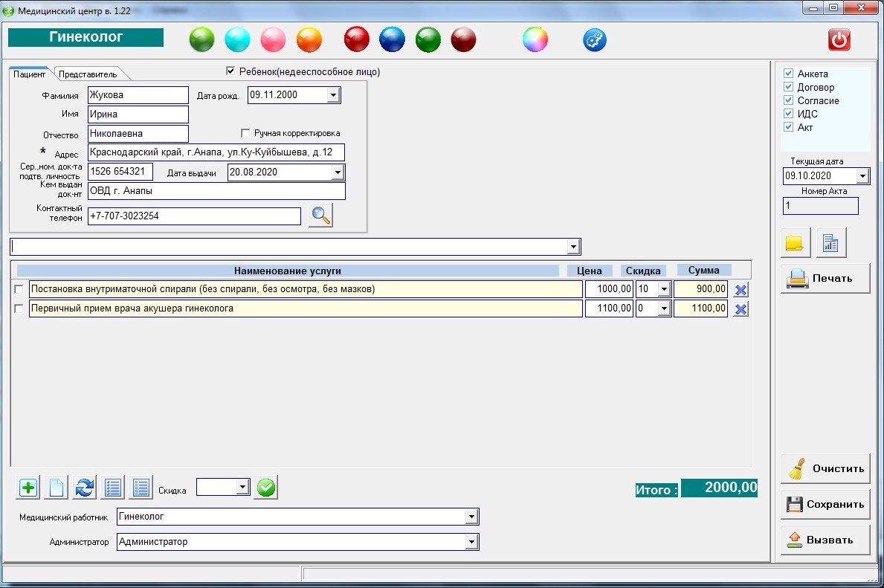
Task: Click the Итого total 2000,00
Action: 719,488
